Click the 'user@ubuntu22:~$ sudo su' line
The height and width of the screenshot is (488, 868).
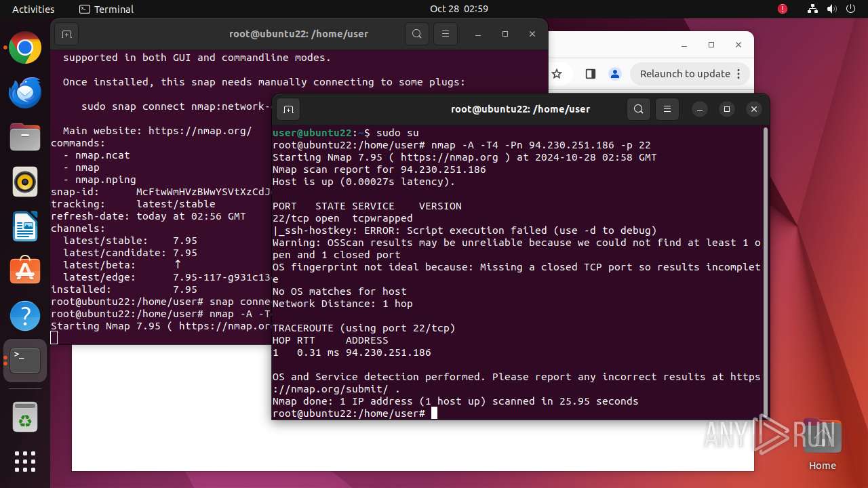pyautogui.click(x=346, y=133)
